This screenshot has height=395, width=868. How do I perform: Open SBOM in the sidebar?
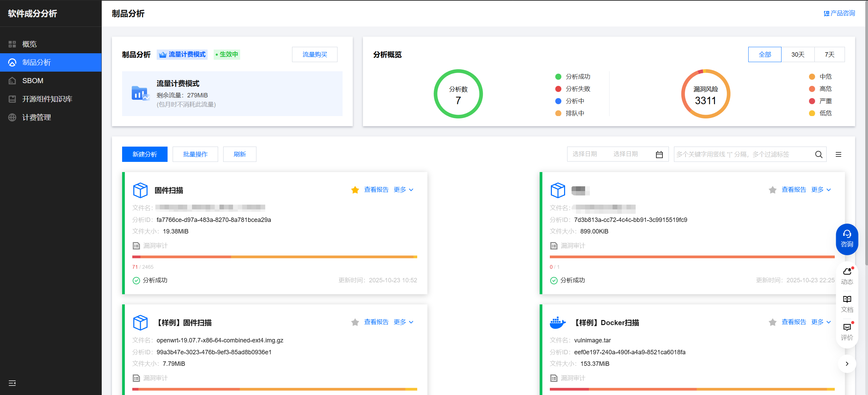click(x=33, y=81)
